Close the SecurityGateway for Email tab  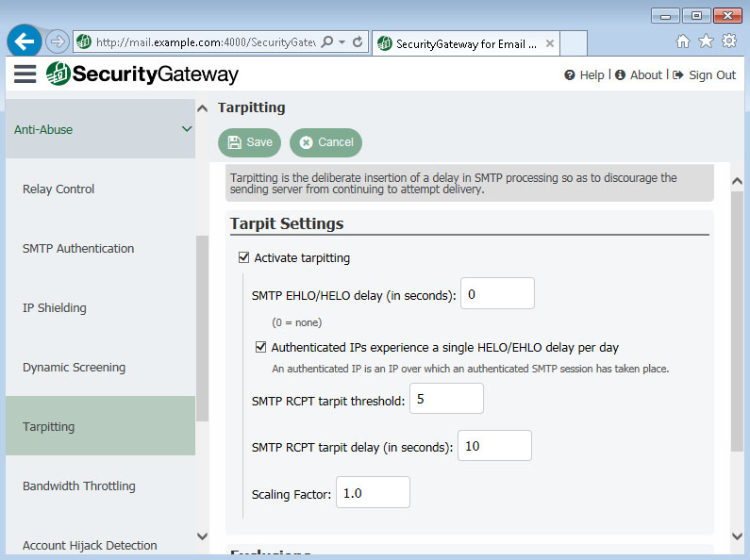click(550, 43)
